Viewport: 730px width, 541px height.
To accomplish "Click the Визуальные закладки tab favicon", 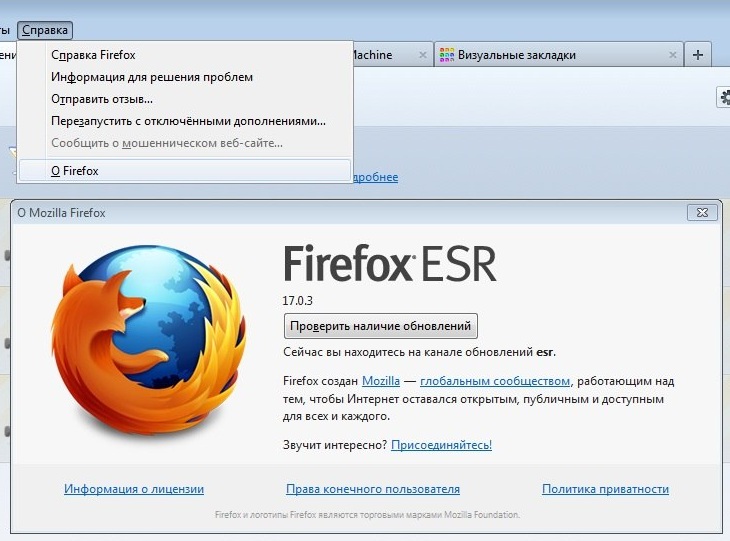I will pyautogui.click(x=446, y=55).
